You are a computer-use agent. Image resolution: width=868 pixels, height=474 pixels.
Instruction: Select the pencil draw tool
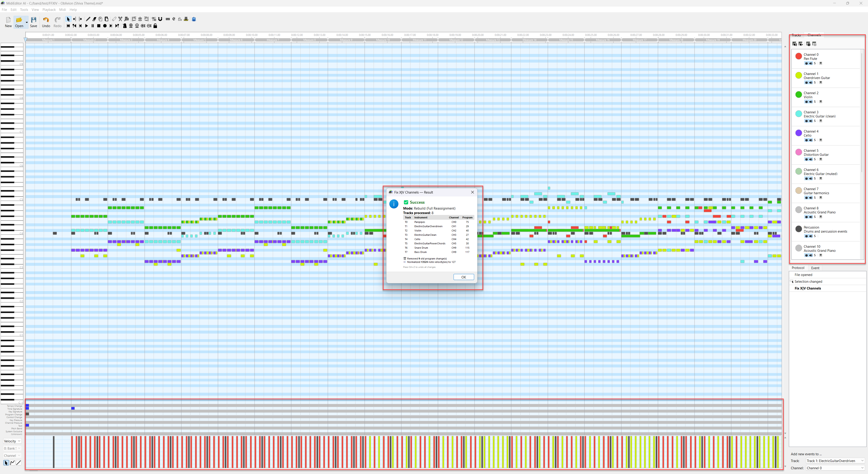pyautogui.click(x=88, y=19)
